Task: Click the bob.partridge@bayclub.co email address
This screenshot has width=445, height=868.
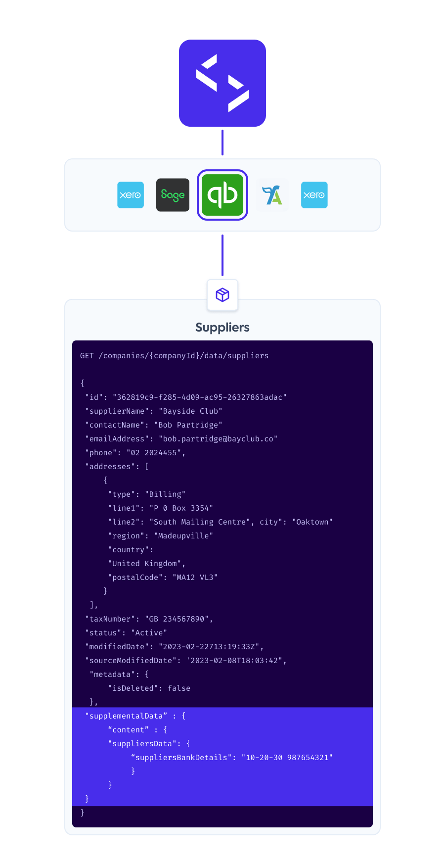Action: (218, 439)
